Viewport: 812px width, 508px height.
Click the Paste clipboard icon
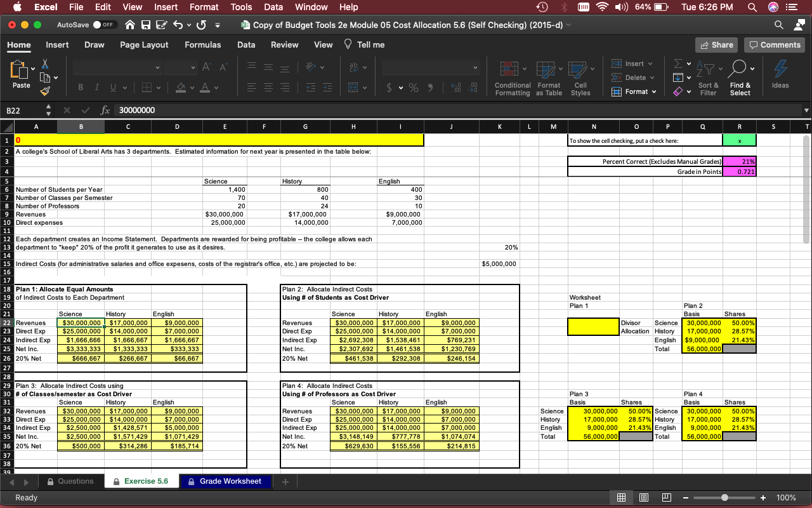(x=21, y=69)
